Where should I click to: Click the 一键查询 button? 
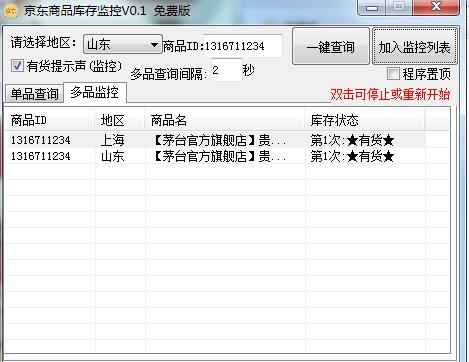(331, 46)
